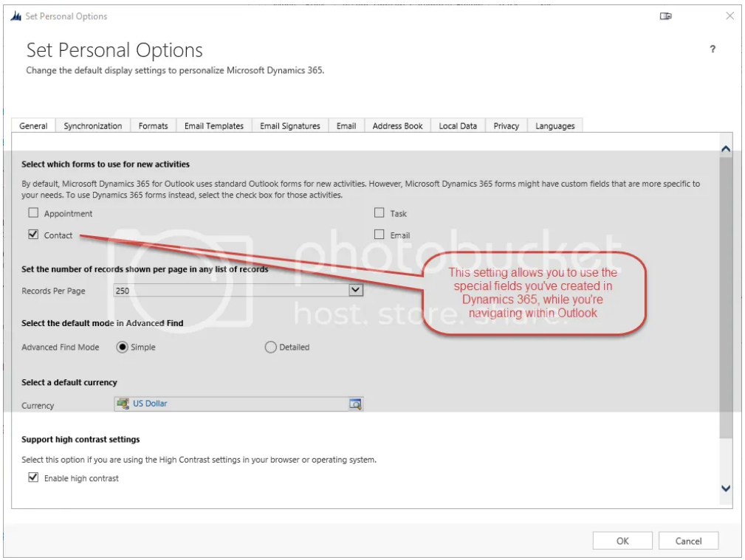Open the Address Book tab
Screen dimensions: 745x560
click(397, 126)
